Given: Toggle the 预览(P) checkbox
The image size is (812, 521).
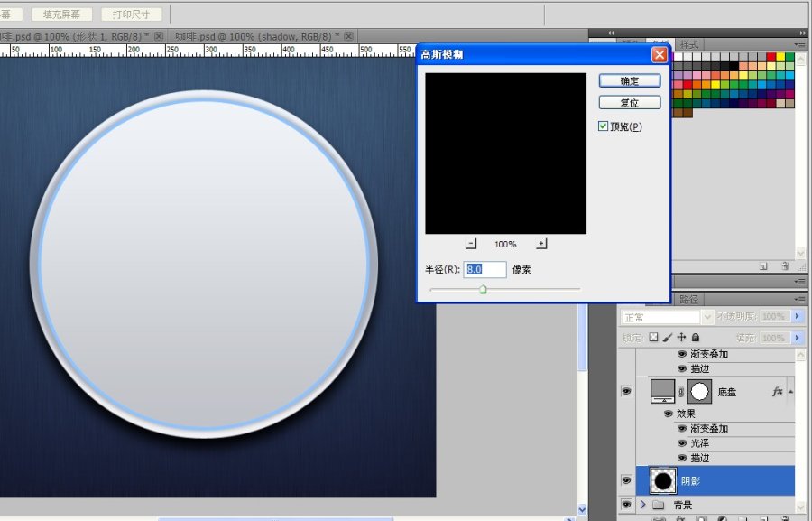Looking at the screenshot, I should click(603, 126).
